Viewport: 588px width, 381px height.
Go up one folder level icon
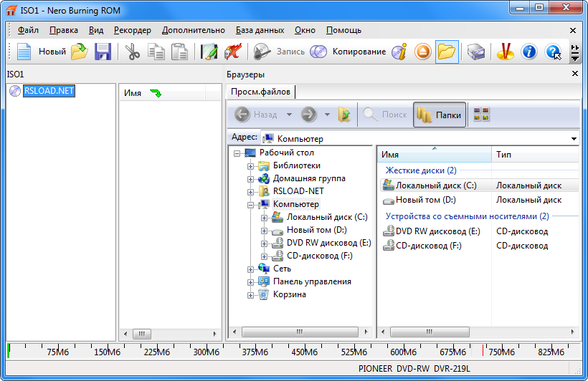point(344,115)
